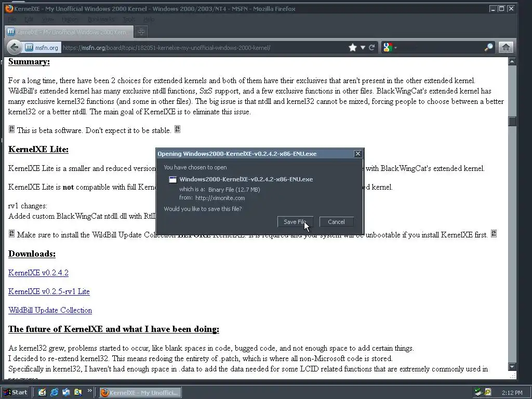532x399 pixels.
Task: Click the Downloads: heading
Action: 32,254
